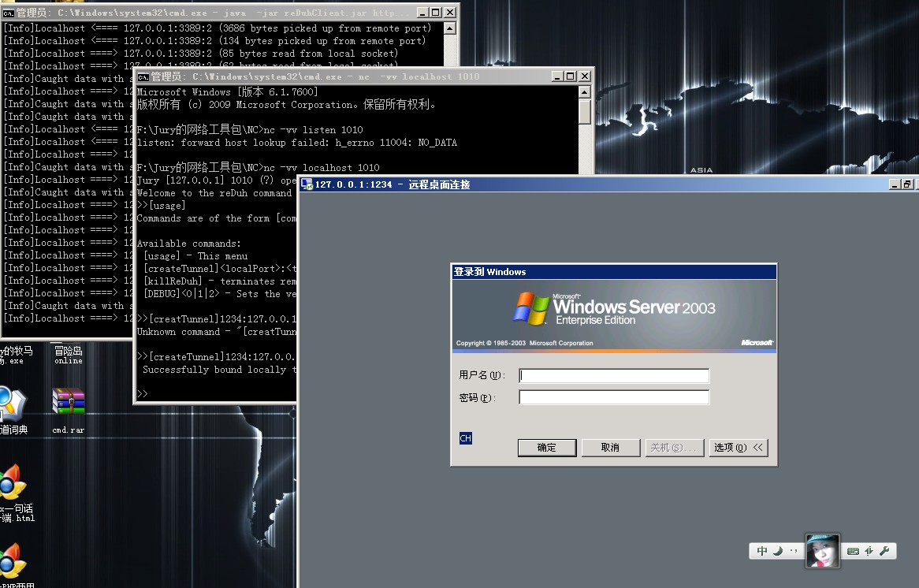Click the remote desktop window title icon

tap(307, 184)
